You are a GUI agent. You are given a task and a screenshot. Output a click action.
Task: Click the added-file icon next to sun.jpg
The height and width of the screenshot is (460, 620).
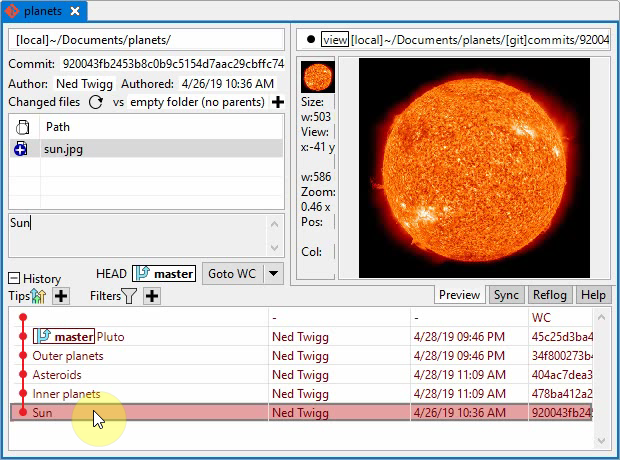tap(23, 149)
